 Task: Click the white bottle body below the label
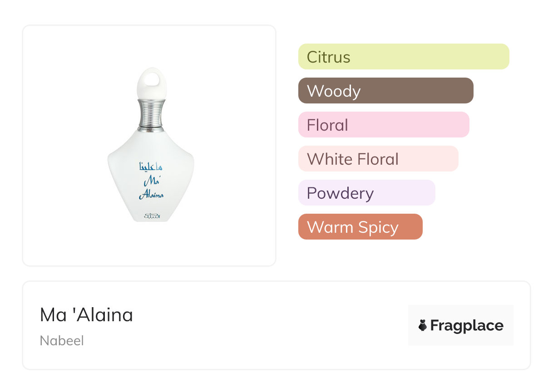tap(151, 206)
